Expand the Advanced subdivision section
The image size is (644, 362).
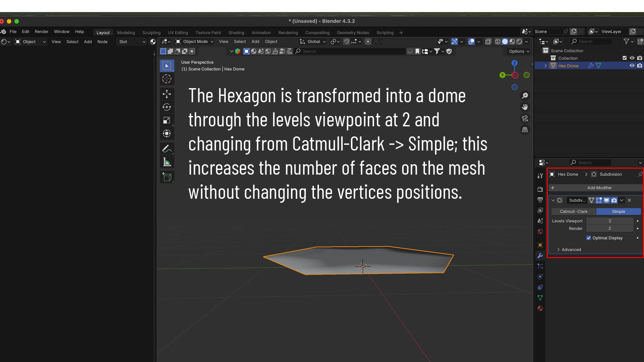(x=571, y=250)
